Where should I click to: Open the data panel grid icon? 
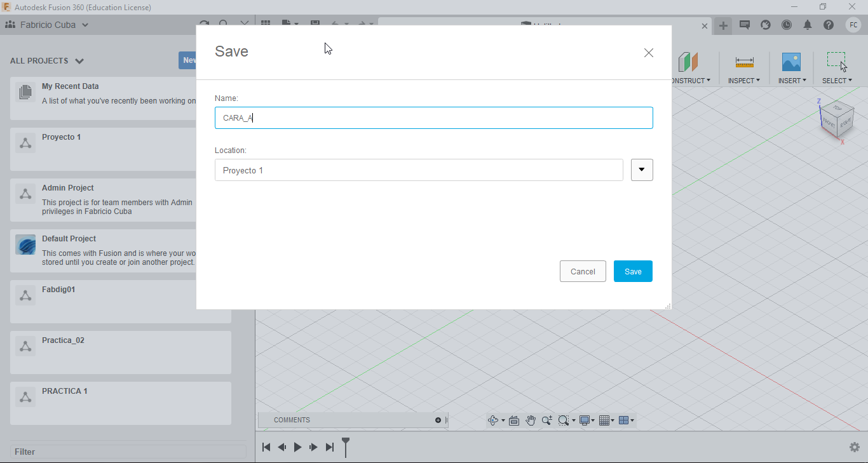click(266, 24)
